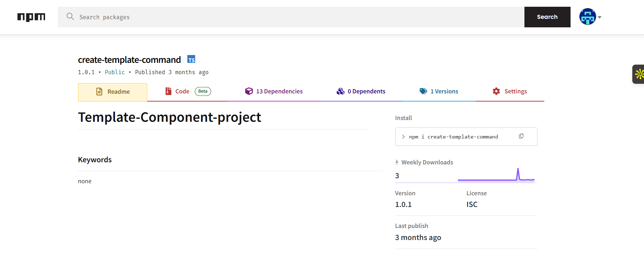Click the Settings gear icon
The width and height of the screenshot is (644, 256).
coord(496,91)
